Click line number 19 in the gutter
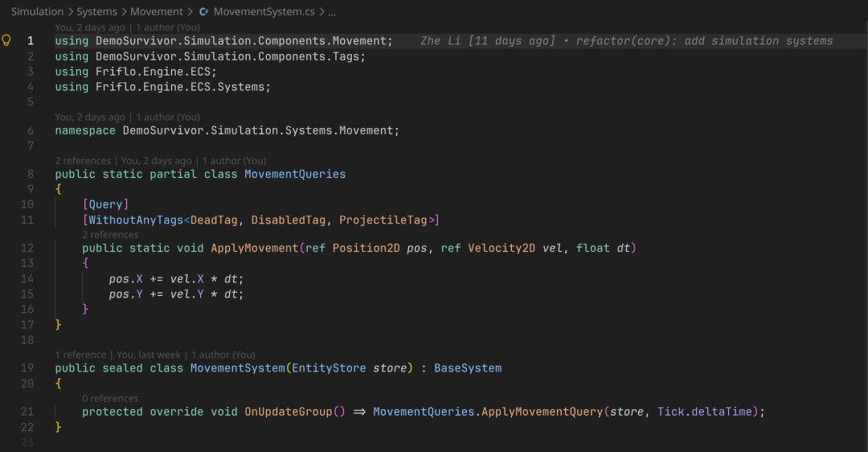This screenshot has width=868, height=452. [27, 368]
